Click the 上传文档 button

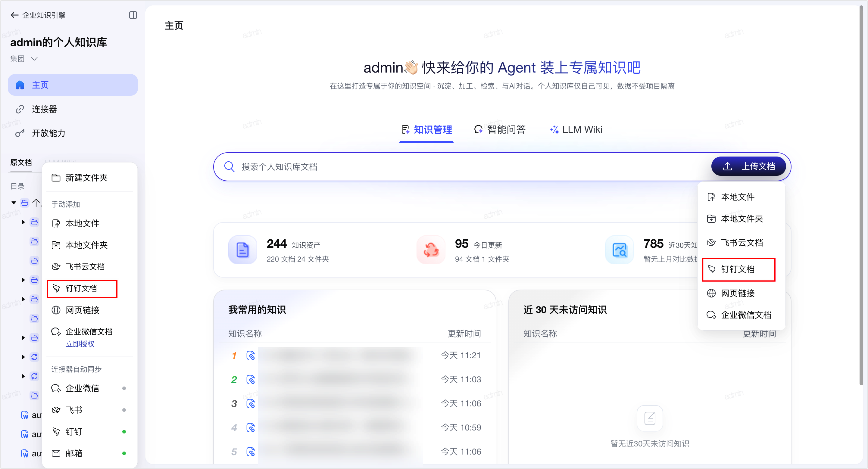click(x=748, y=166)
